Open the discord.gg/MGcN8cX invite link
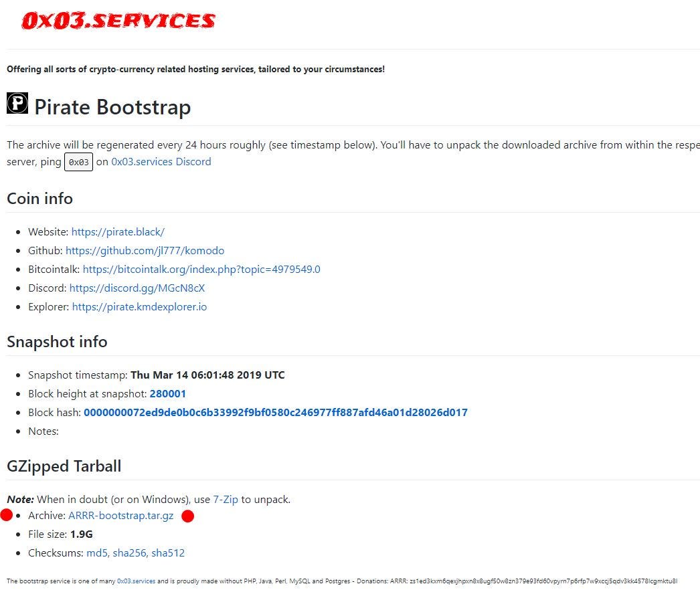Viewport: 700px width, 594px height. point(137,288)
